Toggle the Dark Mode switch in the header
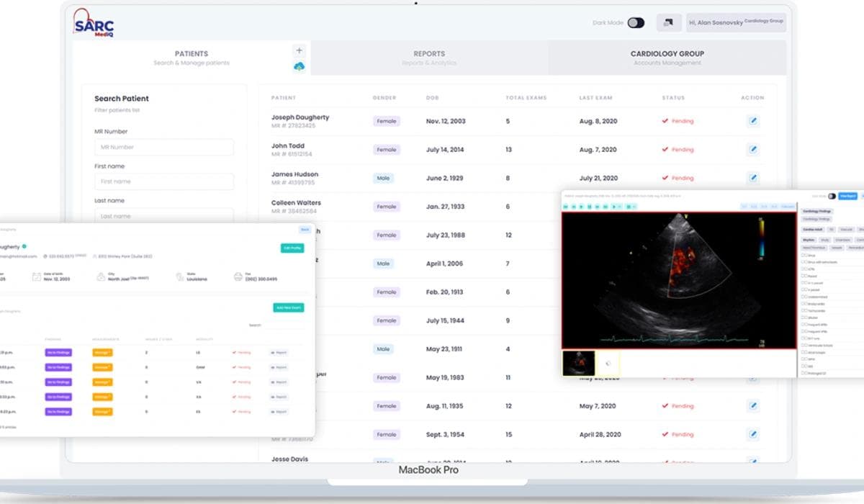 coord(636,23)
